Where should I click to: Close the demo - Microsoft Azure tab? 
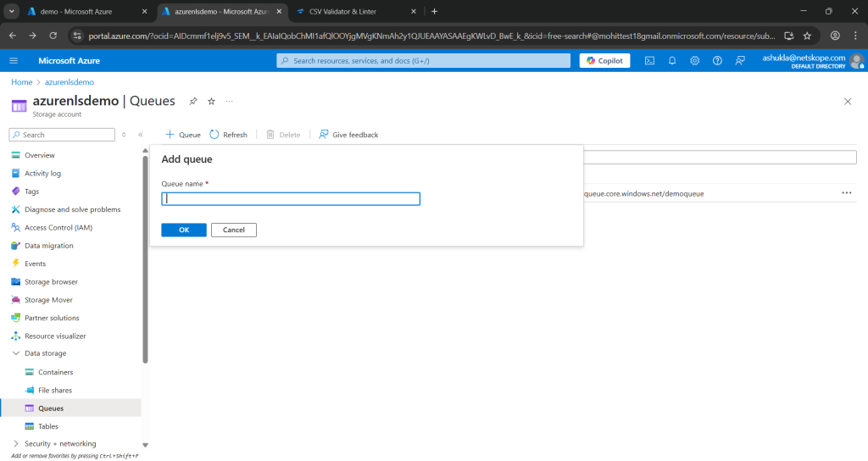pyautogui.click(x=144, y=12)
